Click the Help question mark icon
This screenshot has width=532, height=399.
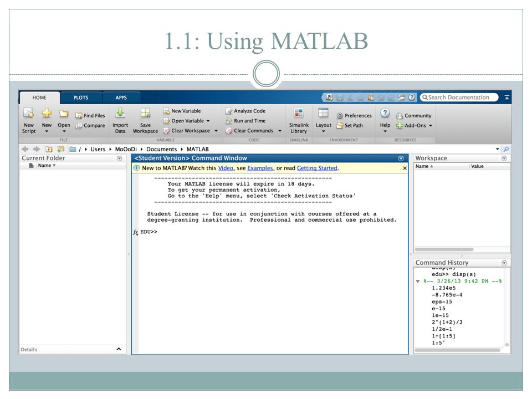click(385, 113)
